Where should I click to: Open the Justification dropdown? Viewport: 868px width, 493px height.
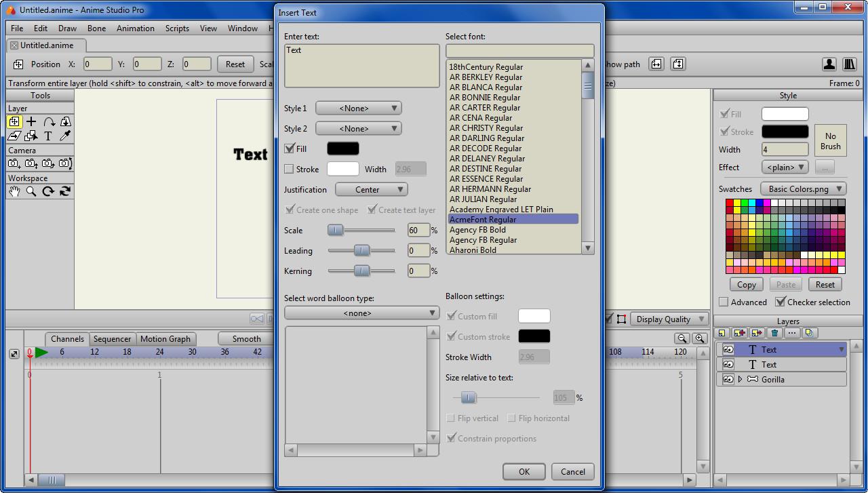pos(372,189)
